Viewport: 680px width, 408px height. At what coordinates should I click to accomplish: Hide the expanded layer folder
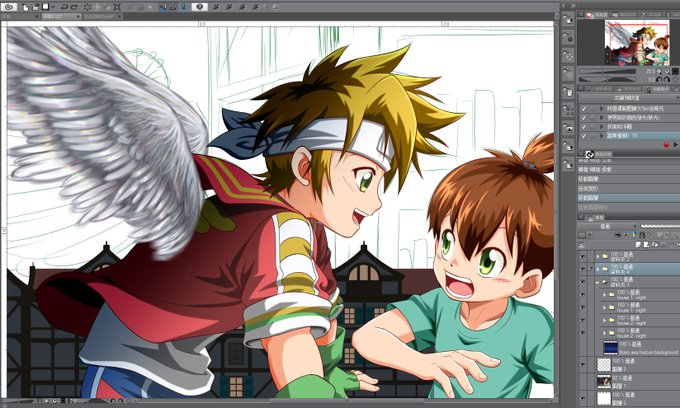(x=582, y=282)
